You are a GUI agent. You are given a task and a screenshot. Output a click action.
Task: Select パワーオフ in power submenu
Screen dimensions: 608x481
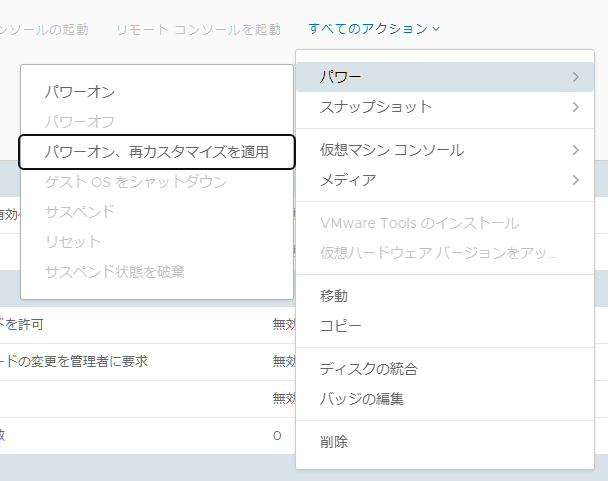click(x=157, y=122)
